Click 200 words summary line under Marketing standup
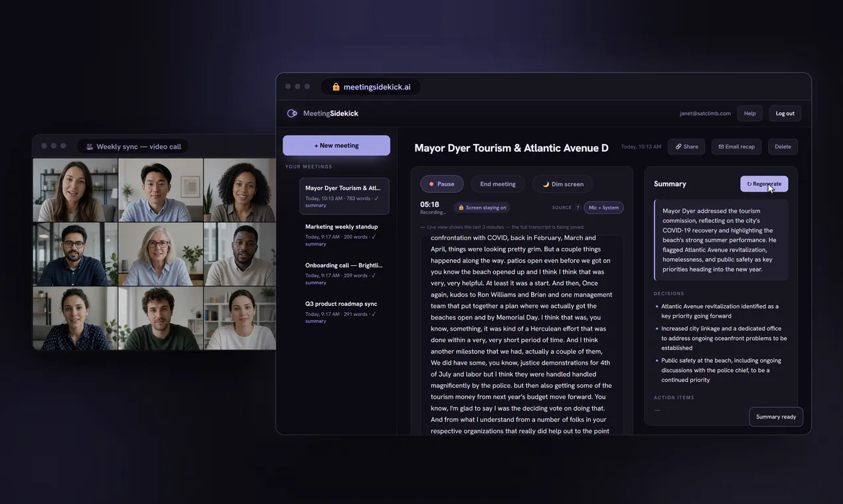The width and height of the screenshot is (843, 504). pyautogui.click(x=341, y=240)
